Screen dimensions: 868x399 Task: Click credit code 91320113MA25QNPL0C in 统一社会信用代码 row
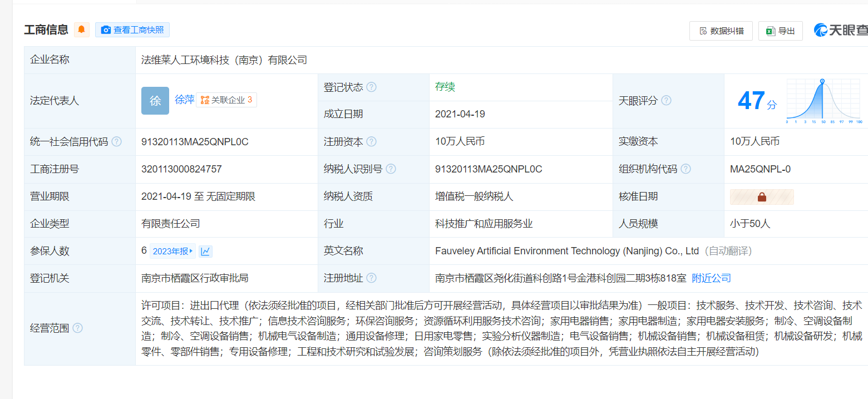tap(195, 142)
